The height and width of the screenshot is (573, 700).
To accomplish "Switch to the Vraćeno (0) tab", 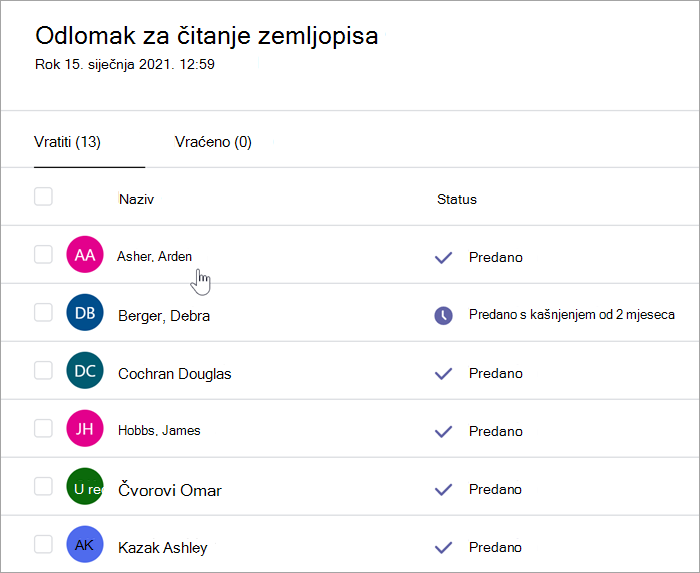I will click(x=213, y=142).
